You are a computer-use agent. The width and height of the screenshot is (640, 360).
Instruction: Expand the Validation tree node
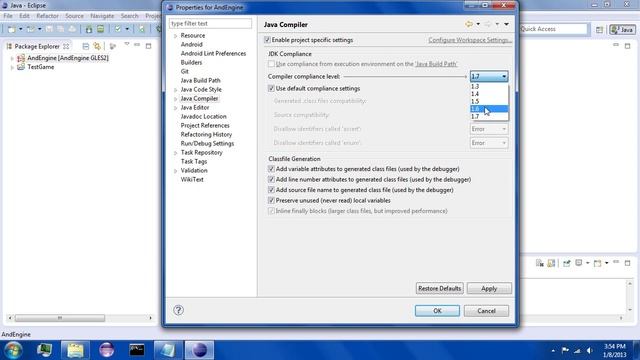[x=176, y=171]
